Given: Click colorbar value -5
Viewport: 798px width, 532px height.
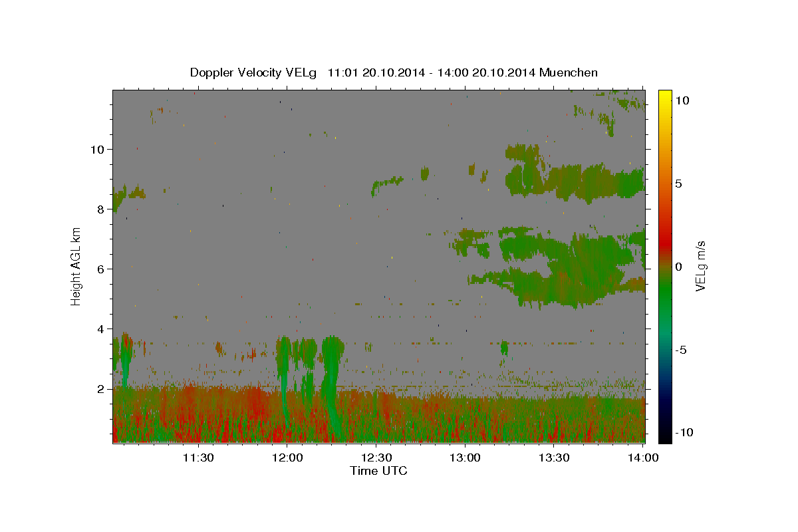Looking at the screenshot, I should 681,350.
